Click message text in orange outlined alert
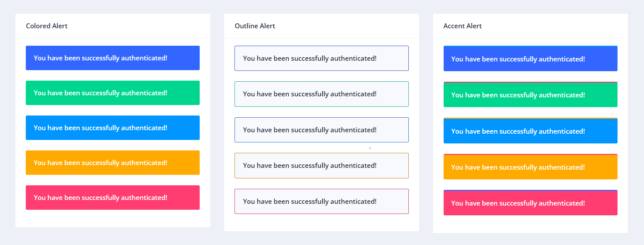644x245 pixels. pos(310,165)
